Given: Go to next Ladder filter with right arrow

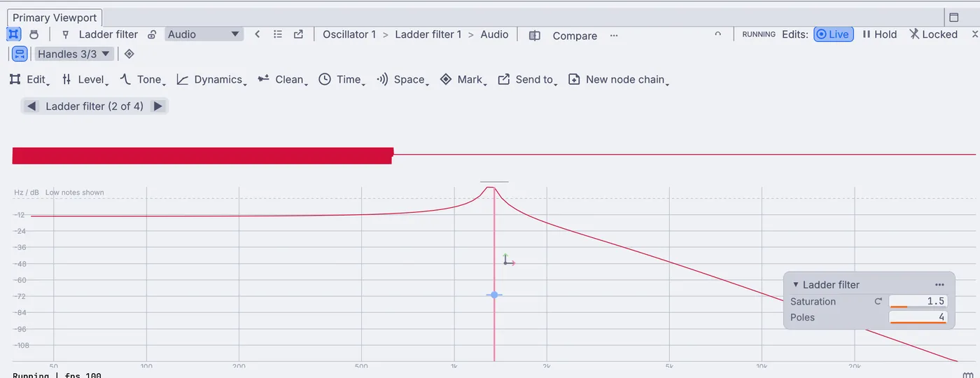Looking at the screenshot, I should (x=158, y=106).
